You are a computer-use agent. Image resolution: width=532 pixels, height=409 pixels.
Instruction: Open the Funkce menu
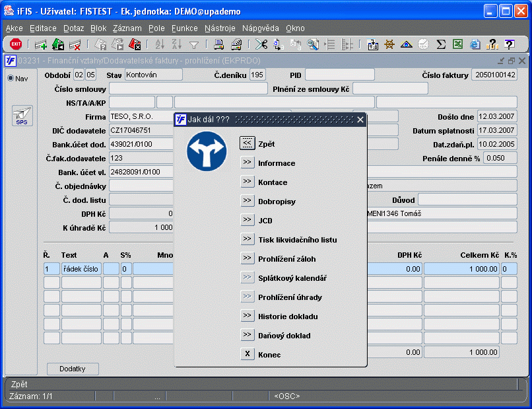pyautogui.click(x=184, y=28)
